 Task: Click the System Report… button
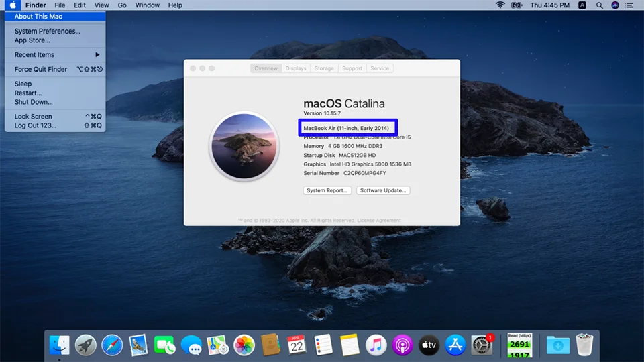pos(327,190)
